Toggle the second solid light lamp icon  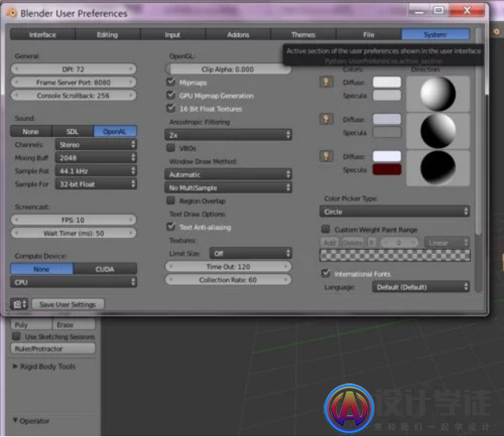326,119
